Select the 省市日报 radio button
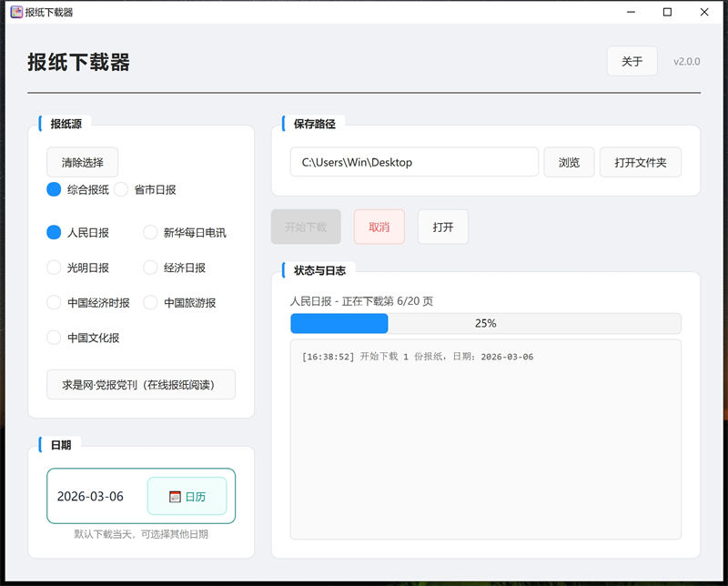Screen dimensions: 728x586 point(122,189)
